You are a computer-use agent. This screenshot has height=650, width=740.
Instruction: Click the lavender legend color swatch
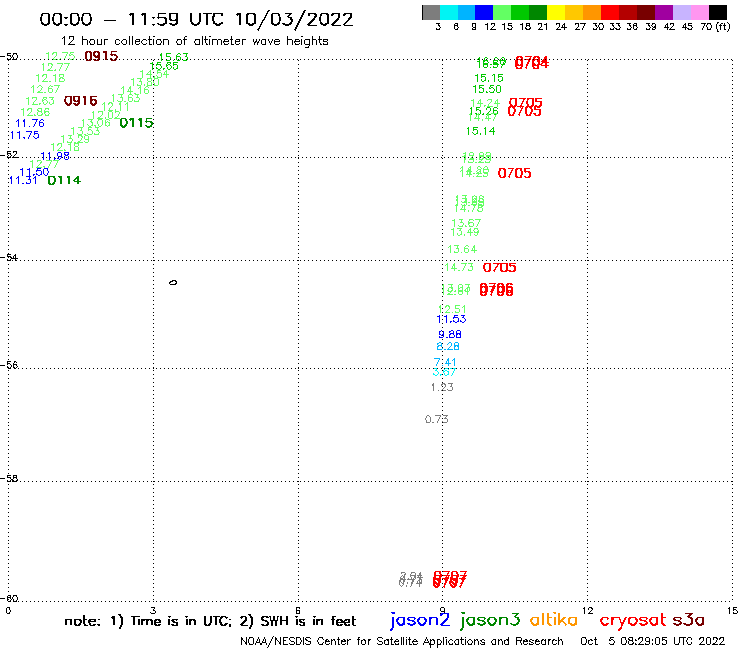coord(681,12)
